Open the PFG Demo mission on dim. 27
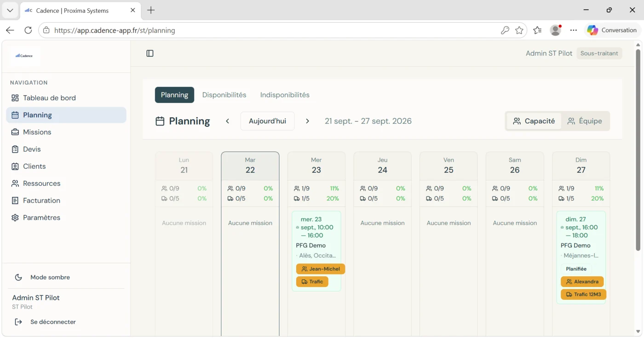This screenshot has height=338, width=644. click(x=581, y=258)
